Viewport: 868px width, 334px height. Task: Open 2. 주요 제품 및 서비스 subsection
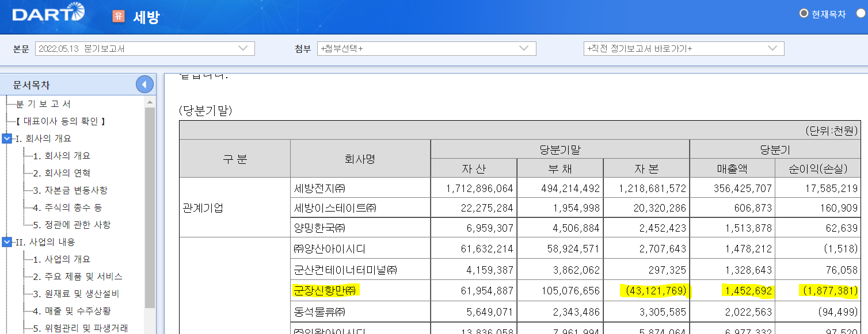78,277
